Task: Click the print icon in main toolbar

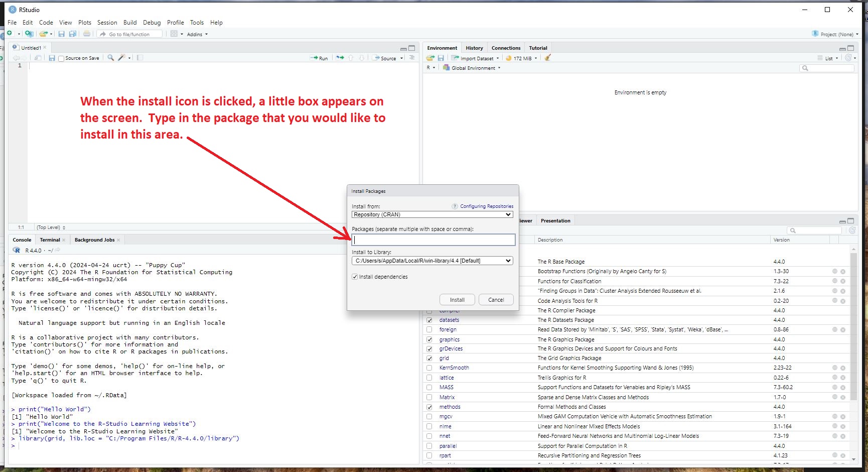Action: [x=87, y=34]
